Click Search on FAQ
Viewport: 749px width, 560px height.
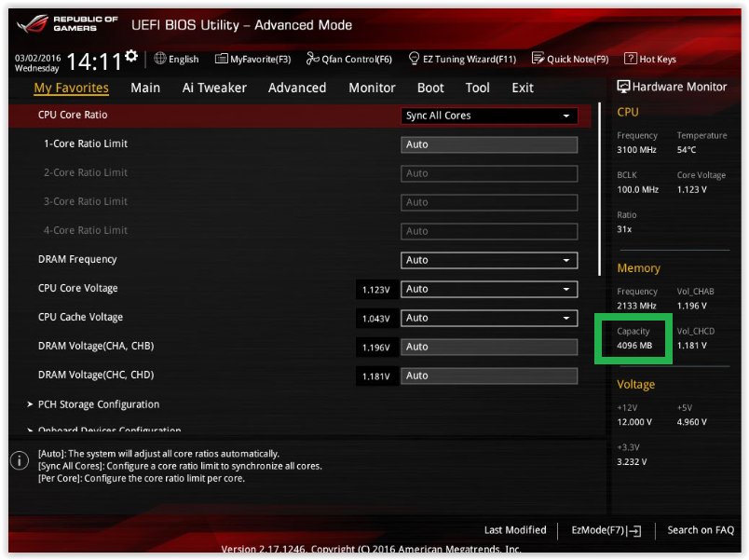[701, 529]
